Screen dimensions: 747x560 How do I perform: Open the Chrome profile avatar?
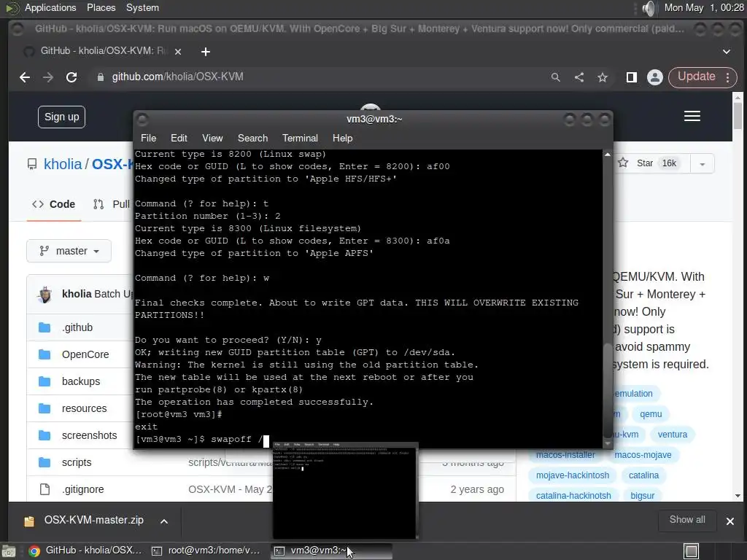(x=654, y=77)
